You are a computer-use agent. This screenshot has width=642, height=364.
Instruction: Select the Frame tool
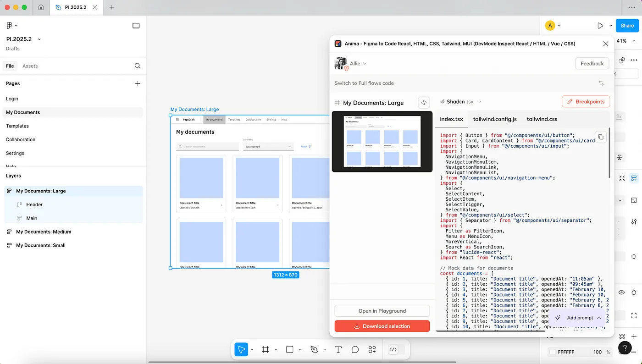(x=265, y=349)
